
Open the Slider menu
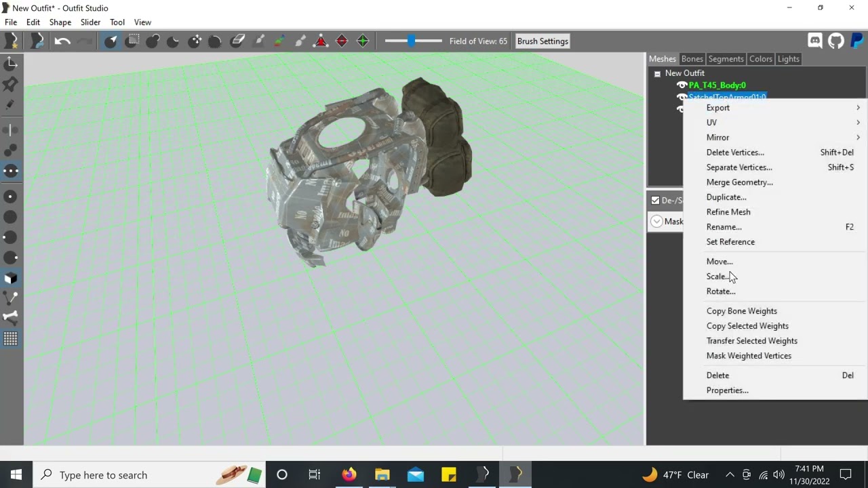[x=90, y=22]
